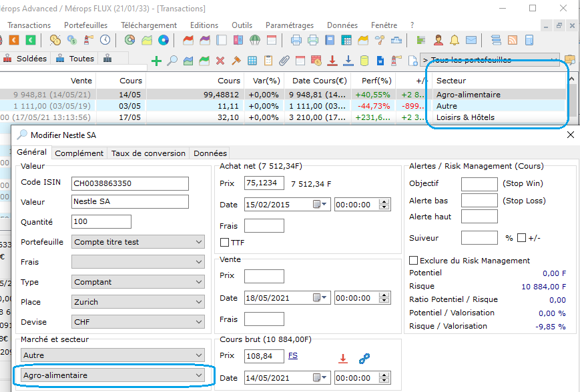Screen dimensions: 580x392
Task: Check Exclure du Risk Management
Action: [414, 261]
